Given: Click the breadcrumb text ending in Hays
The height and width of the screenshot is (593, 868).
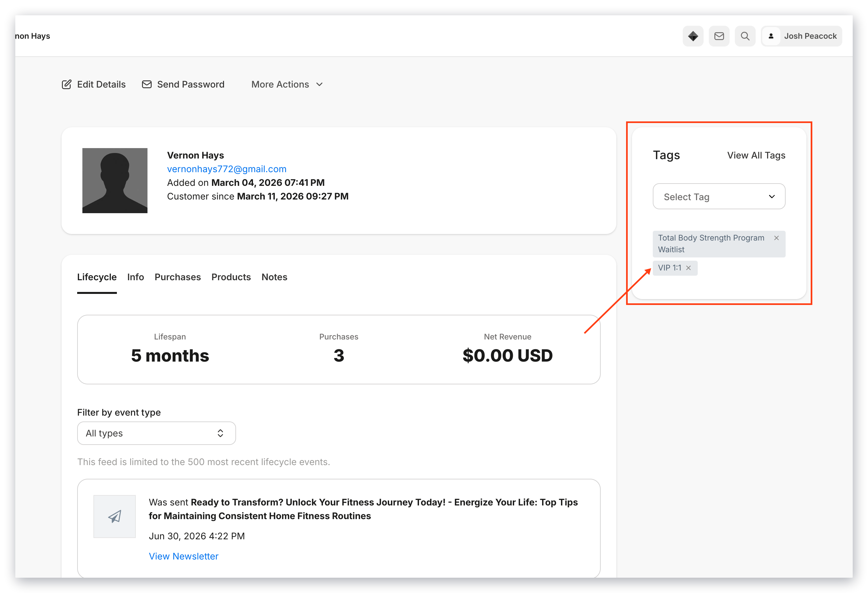Looking at the screenshot, I should [33, 36].
